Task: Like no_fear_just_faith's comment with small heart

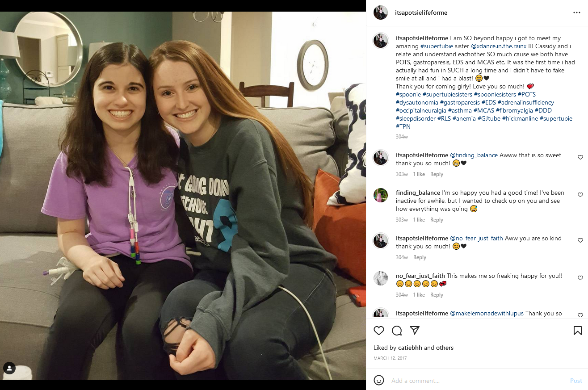Action: pos(580,278)
